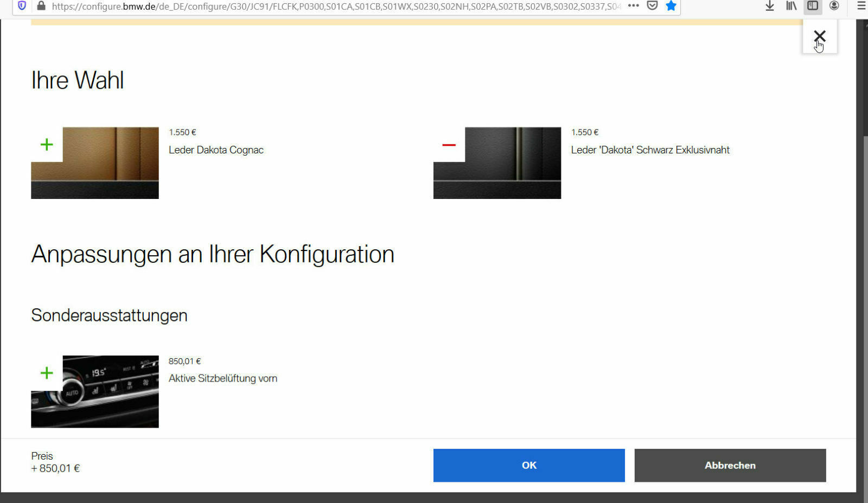The width and height of the screenshot is (868, 503).
Task: Click the browser address bar URL
Action: 336,7
